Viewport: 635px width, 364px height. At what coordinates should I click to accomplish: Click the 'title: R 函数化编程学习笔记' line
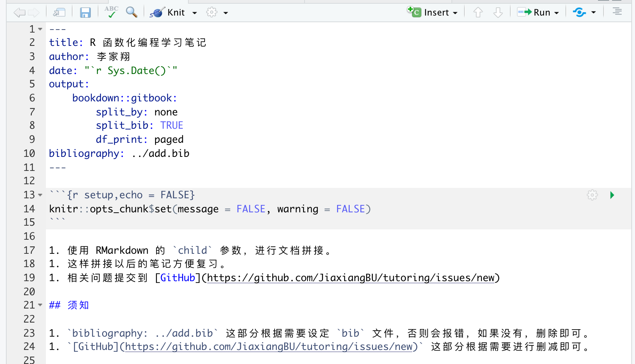128,43
